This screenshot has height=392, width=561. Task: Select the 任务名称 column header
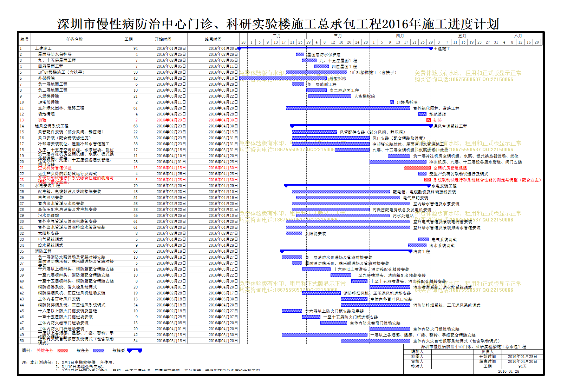click(x=74, y=39)
